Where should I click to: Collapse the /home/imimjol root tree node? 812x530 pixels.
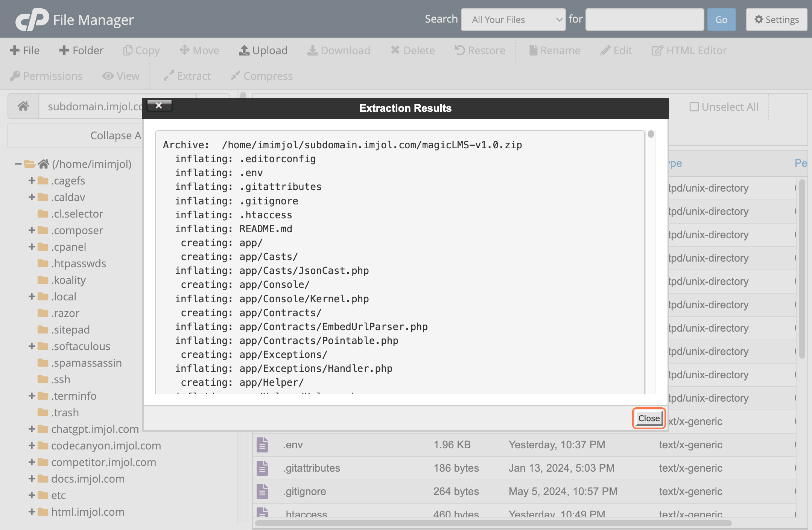[x=18, y=164]
